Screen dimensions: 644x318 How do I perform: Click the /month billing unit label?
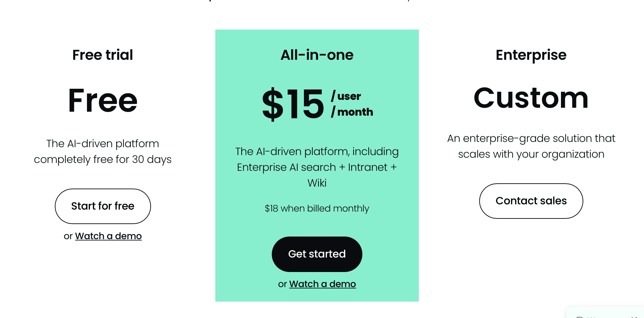point(352,112)
